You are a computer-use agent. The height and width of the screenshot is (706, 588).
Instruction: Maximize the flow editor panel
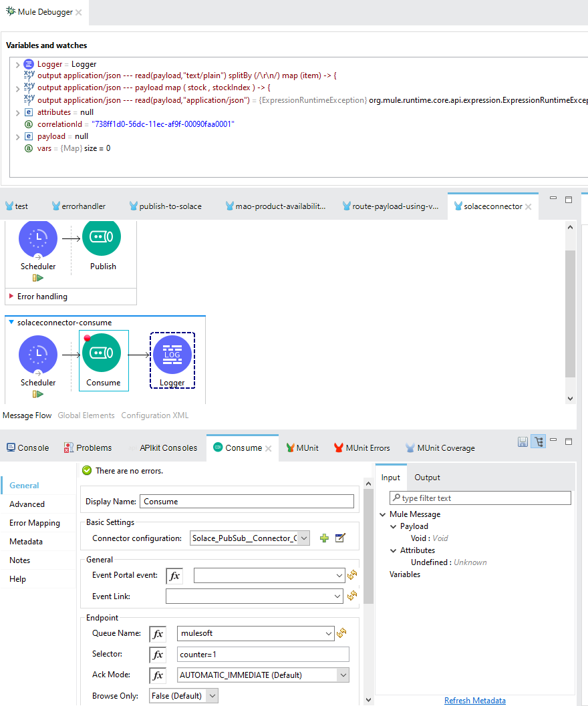click(569, 200)
